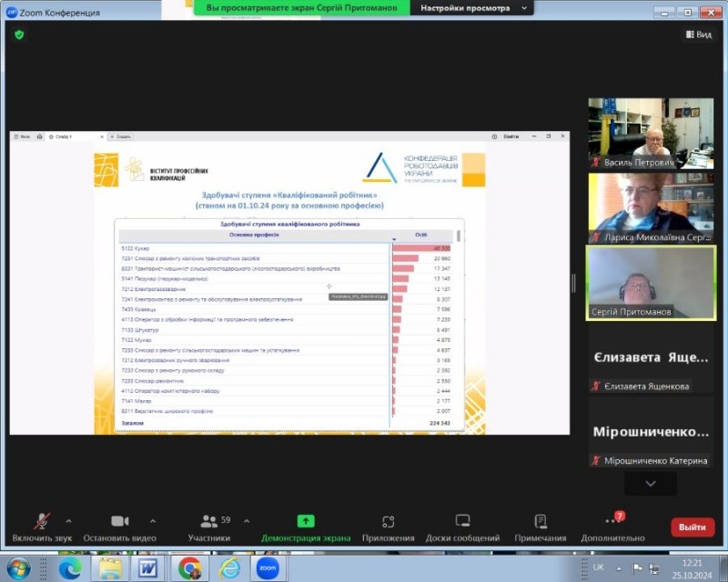Open the Примечания notes tool

[x=541, y=526]
